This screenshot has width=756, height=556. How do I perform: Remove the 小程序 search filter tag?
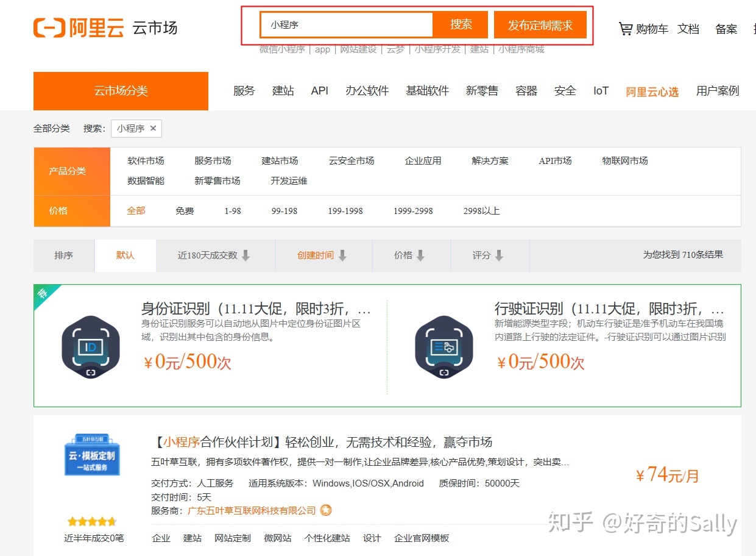153,128
